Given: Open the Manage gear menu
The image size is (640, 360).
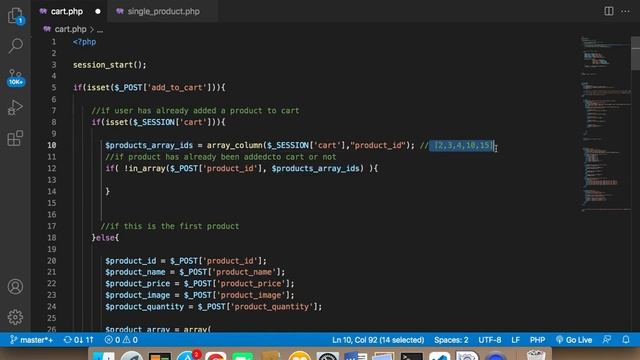Looking at the screenshot, I should pos(16,317).
